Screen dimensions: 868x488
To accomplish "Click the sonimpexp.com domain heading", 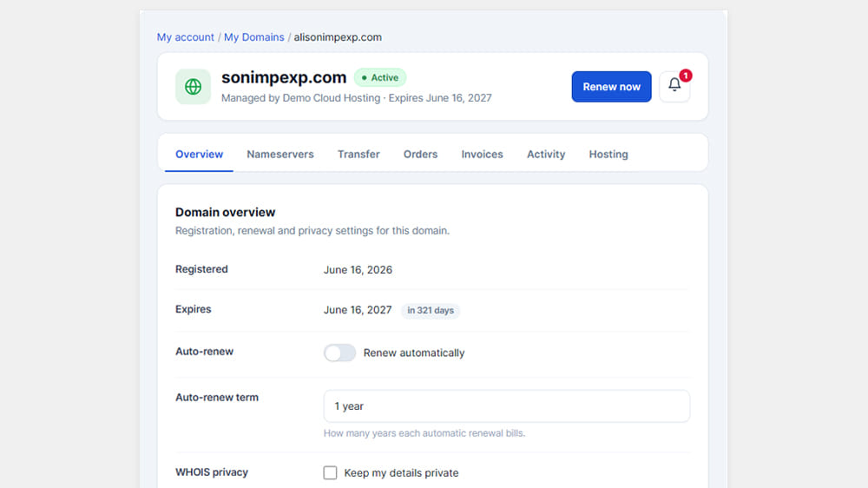I will [284, 77].
